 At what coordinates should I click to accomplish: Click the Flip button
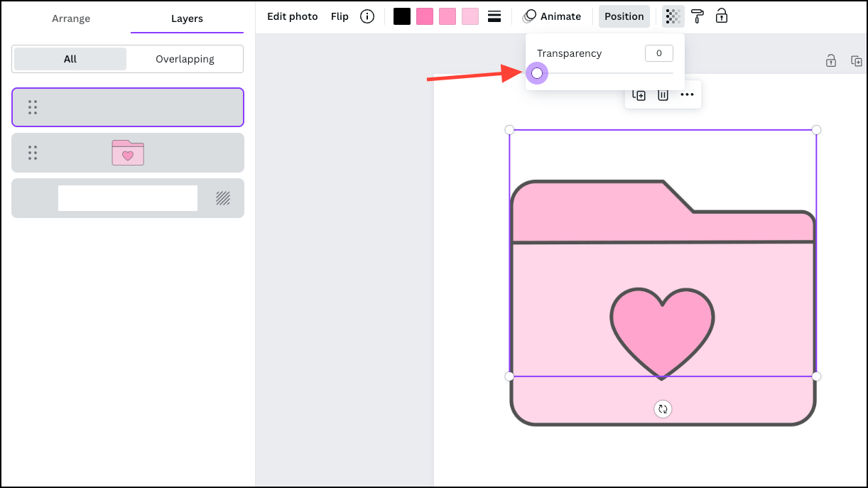coord(340,16)
